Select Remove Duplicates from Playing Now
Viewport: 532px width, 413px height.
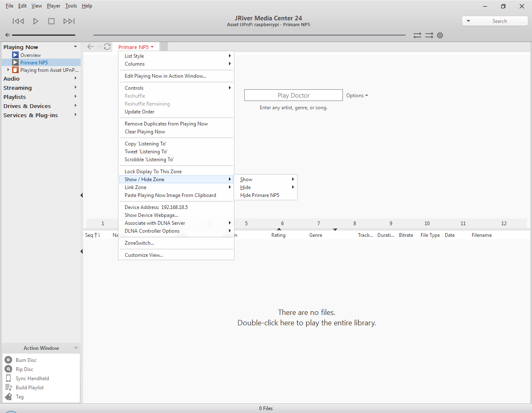(176, 123)
